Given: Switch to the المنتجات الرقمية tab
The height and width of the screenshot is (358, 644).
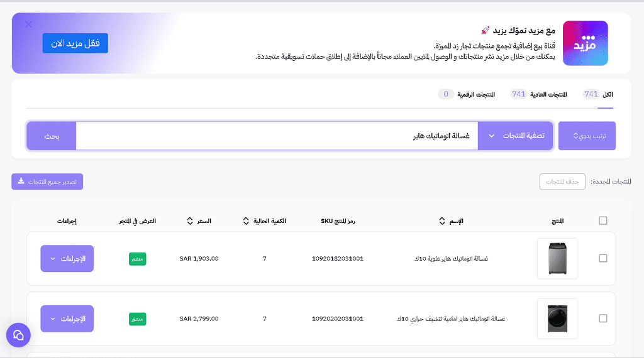Looking at the screenshot, I should pyautogui.click(x=476, y=94).
